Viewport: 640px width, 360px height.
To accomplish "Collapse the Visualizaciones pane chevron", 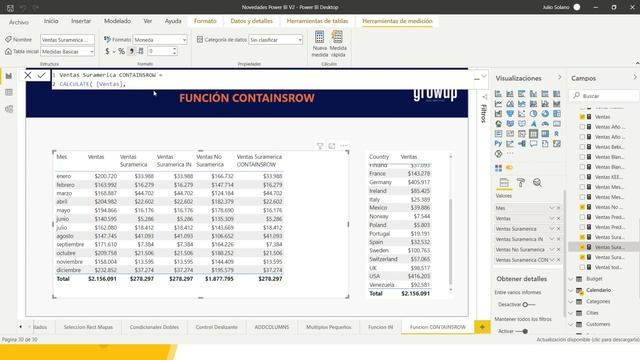I will (560, 78).
